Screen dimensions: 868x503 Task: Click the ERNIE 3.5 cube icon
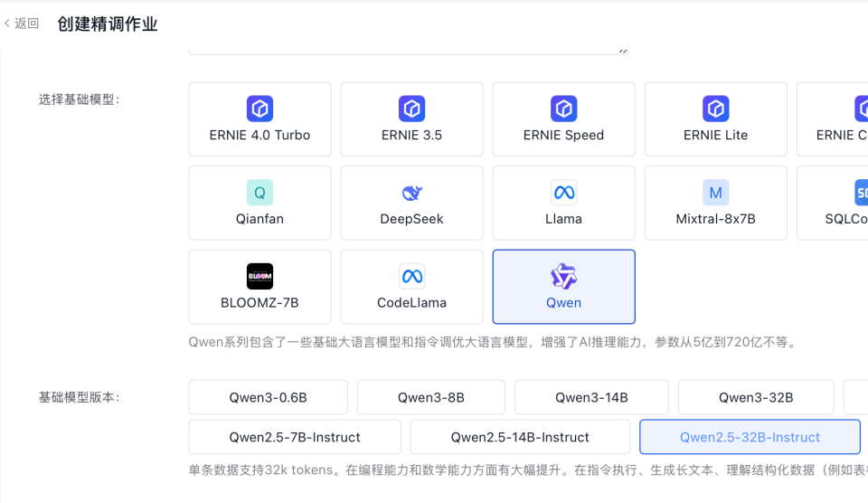[x=411, y=108]
